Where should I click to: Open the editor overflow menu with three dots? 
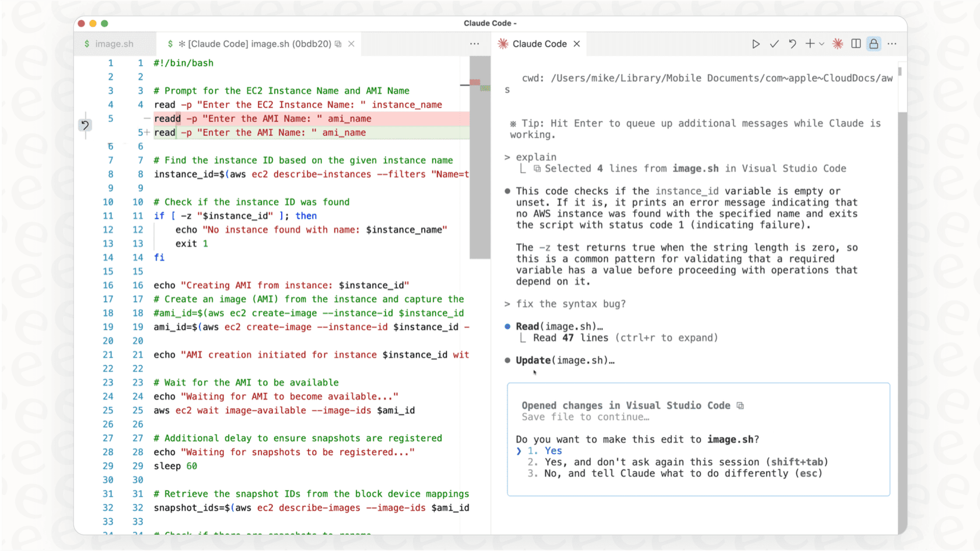click(x=474, y=43)
